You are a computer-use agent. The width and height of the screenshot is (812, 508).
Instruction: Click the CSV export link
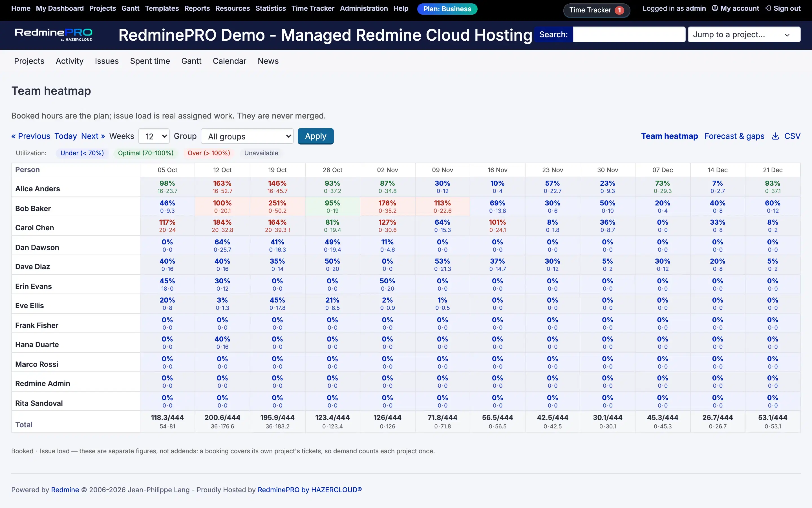click(792, 136)
